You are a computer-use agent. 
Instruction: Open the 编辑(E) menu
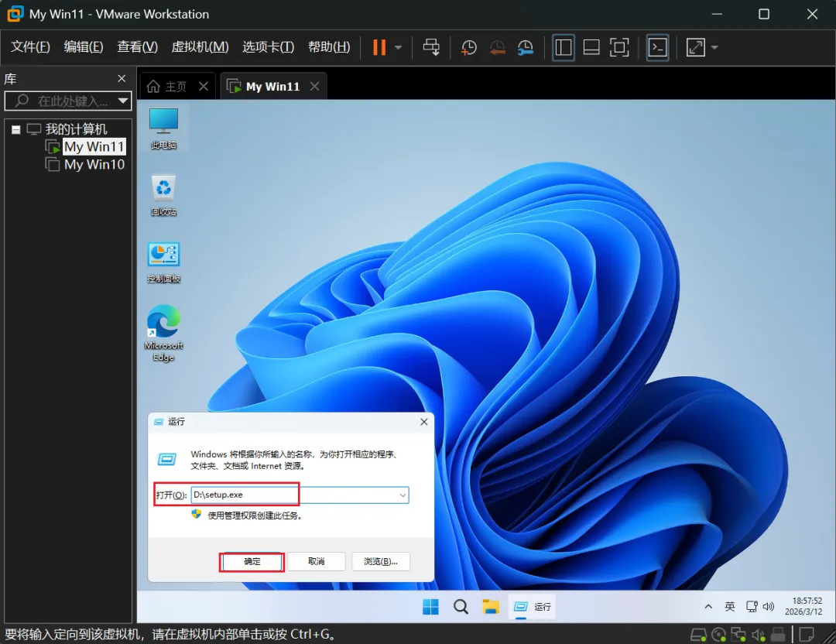[x=84, y=47]
